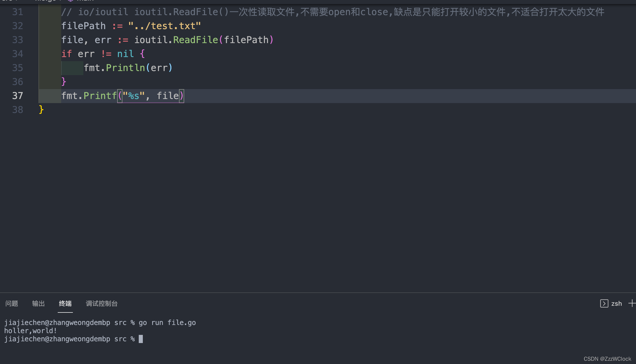This screenshot has width=636, height=364.
Task: Click the 'holler,world!' terminal output
Action: (30, 331)
